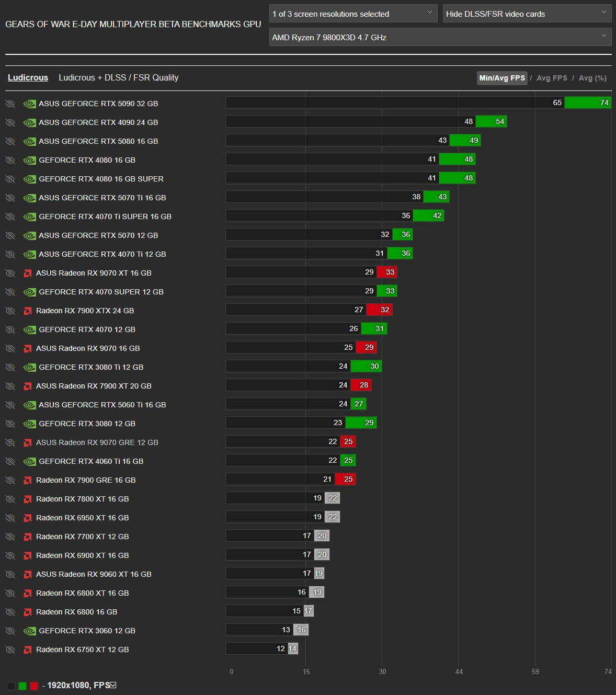This screenshot has height=695, width=616.
Task: Hide the ASUS GeForce RTX 5090 row
Action: coord(10,104)
